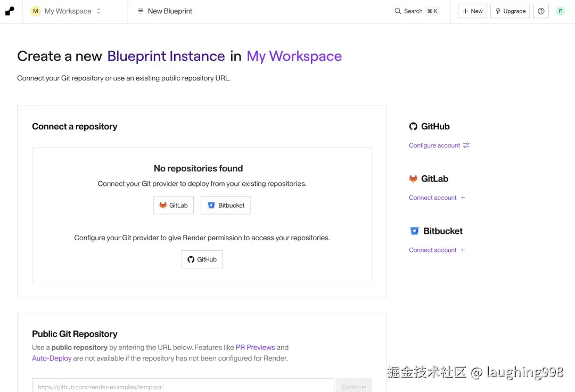This screenshot has width=575, height=392.
Task: Click the GitHub configure sliders icon
Action: coord(466,145)
